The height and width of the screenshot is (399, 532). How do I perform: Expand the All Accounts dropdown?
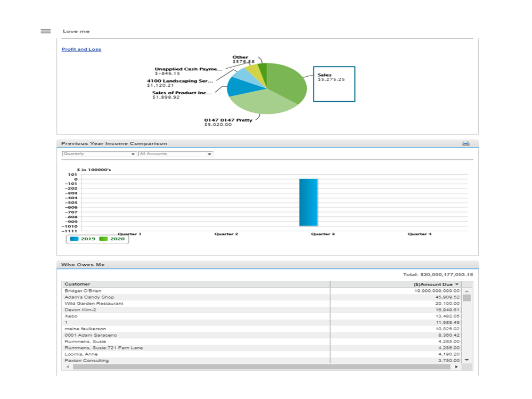click(175, 154)
